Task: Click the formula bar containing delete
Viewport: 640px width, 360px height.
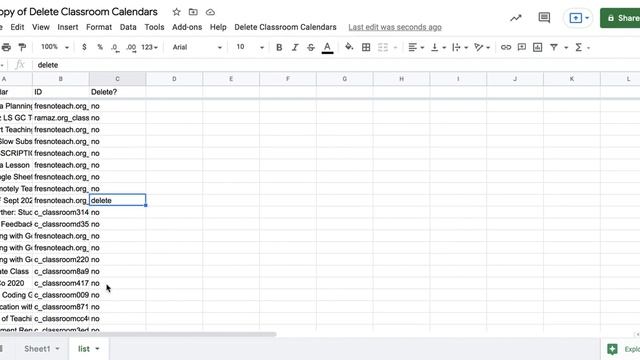Action: click(x=336, y=65)
